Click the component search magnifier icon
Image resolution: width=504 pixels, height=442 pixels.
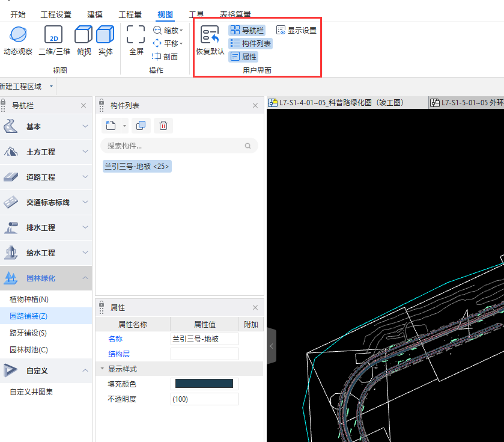pos(247,146)
